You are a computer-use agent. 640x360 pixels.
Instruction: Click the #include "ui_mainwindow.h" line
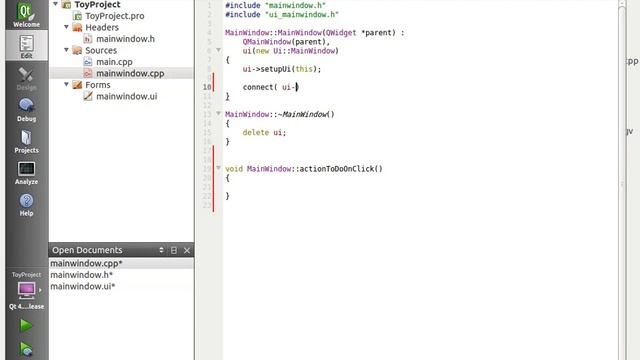[282, 15]
